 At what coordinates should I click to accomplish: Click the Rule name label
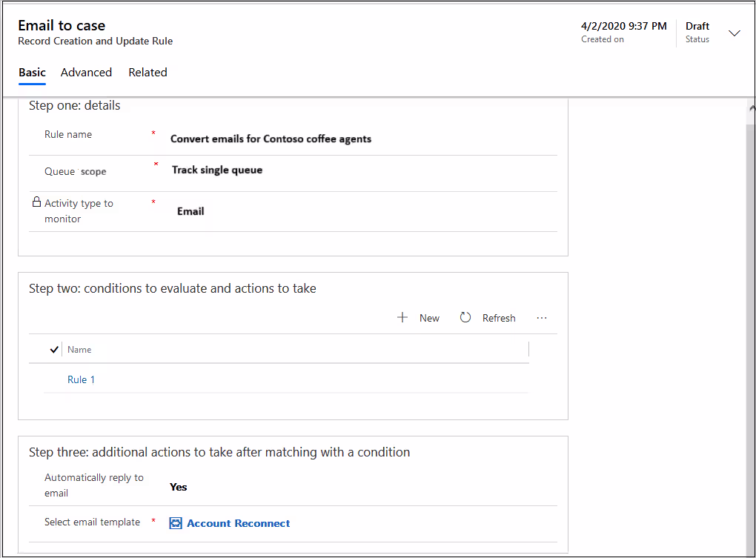(68, 134)
